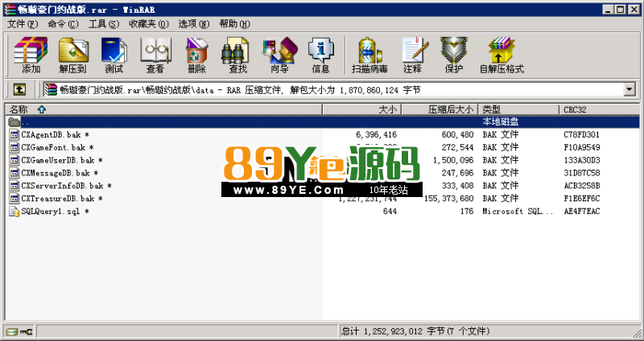Sort by the CRC32 column header
Viewport: 644px width, 341px height.
pyautogui.click(x=599, y=109)
